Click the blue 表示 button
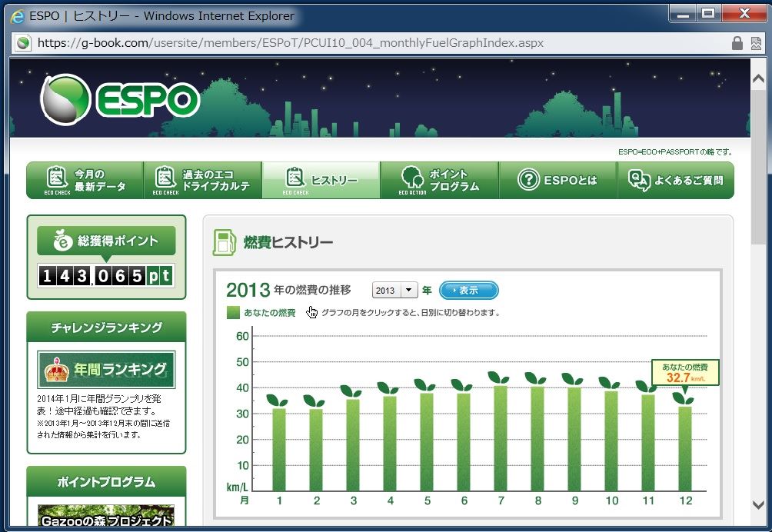The width and height of the screenshot is (772, 532). (469, 291)
